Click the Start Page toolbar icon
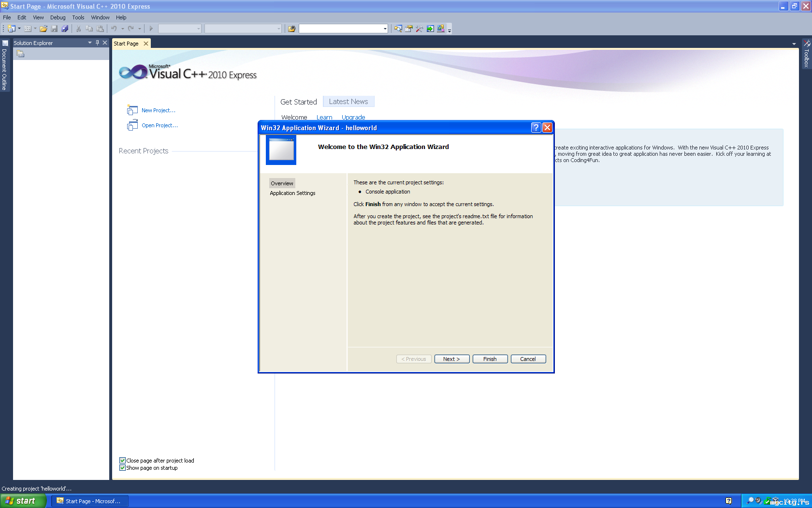The image size is (812, 508). 430,29
